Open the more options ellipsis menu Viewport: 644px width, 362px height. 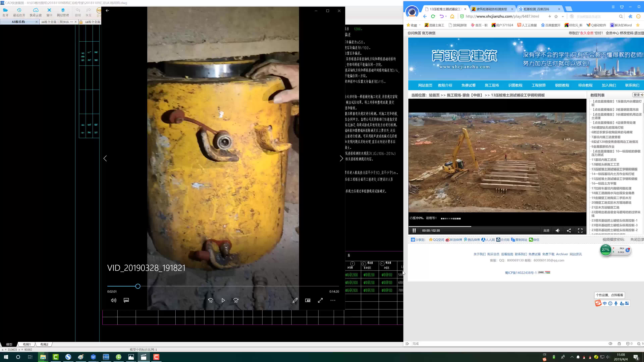(333, 300)
